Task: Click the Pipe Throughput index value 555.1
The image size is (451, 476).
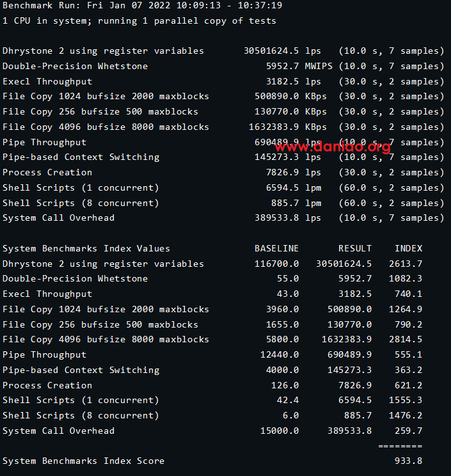Action: (408, 354)
